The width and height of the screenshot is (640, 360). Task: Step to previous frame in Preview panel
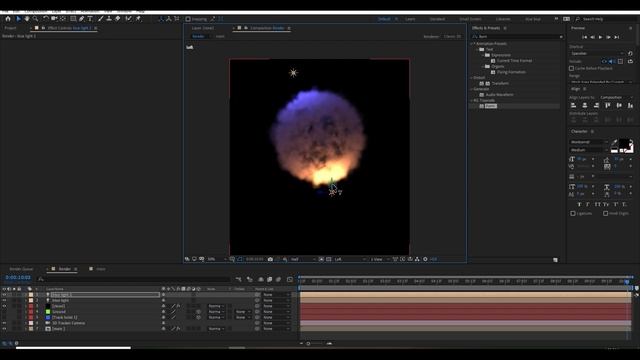[x=592, y=37]
